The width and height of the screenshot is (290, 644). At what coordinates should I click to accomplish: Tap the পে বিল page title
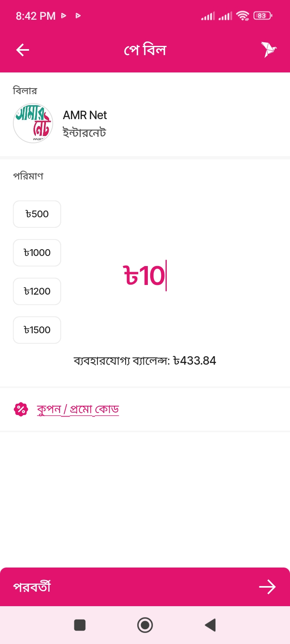145,50
